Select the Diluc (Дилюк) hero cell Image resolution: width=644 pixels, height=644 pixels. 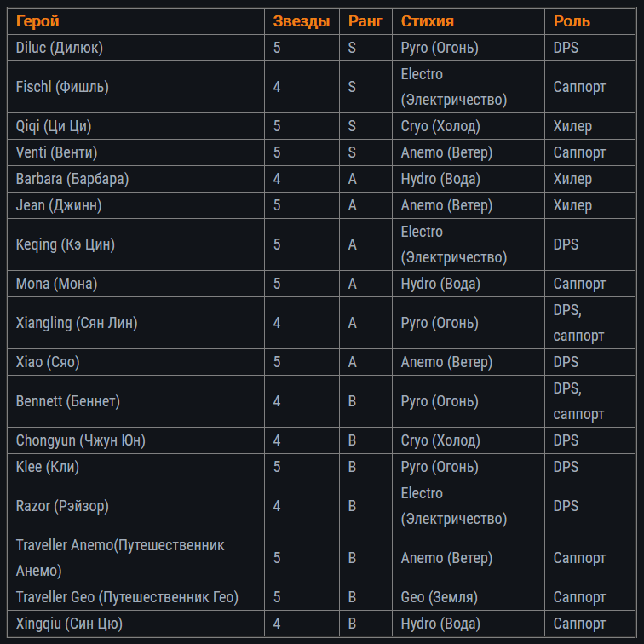point(60,48)
